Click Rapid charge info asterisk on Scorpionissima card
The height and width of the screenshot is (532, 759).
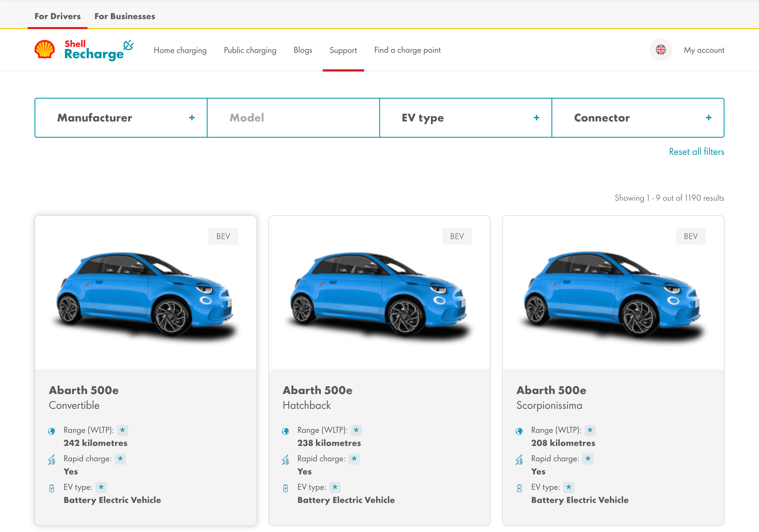pos(588,459)
